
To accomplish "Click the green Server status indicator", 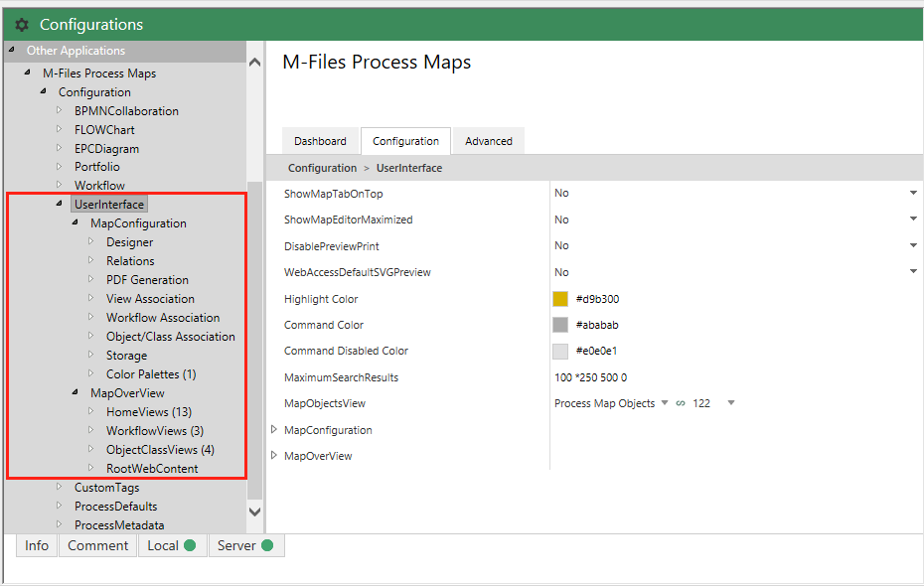I will pos(267,545).
